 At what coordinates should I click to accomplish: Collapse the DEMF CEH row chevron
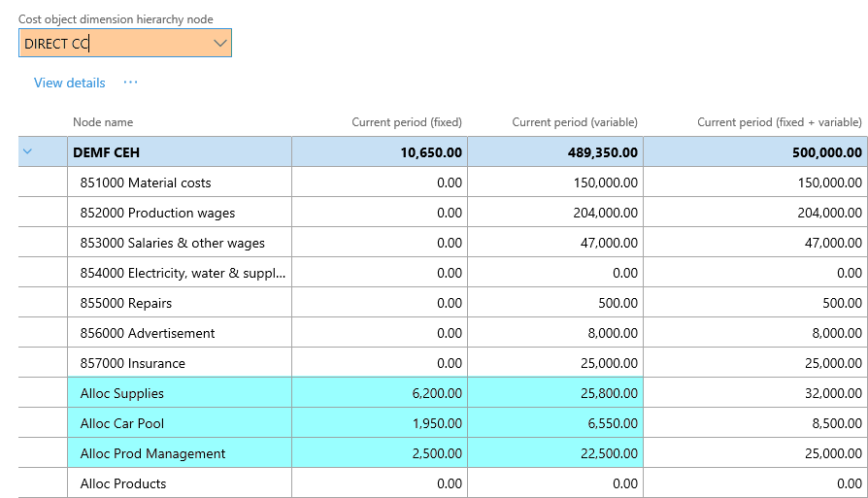point(27,151)
